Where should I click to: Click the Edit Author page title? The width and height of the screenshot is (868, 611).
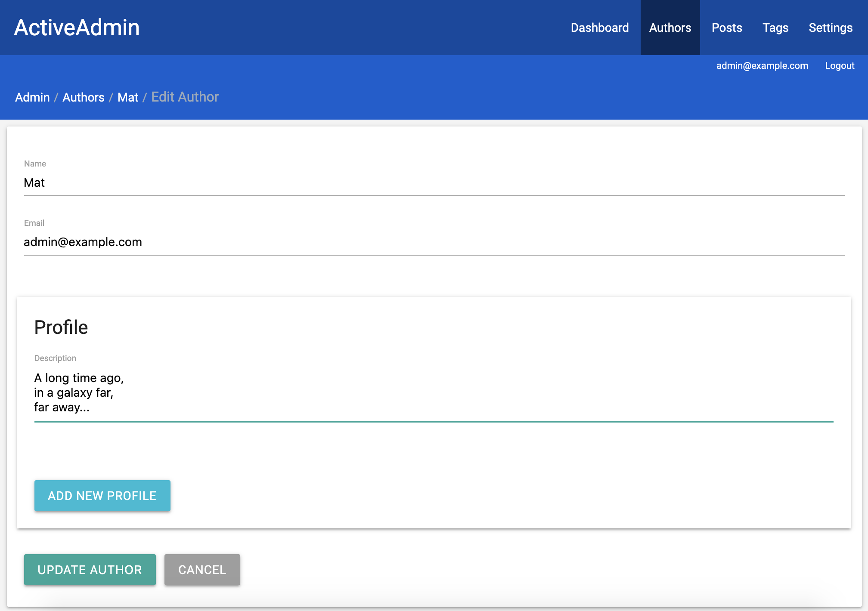pyautogui.click(x=185, y=97)
